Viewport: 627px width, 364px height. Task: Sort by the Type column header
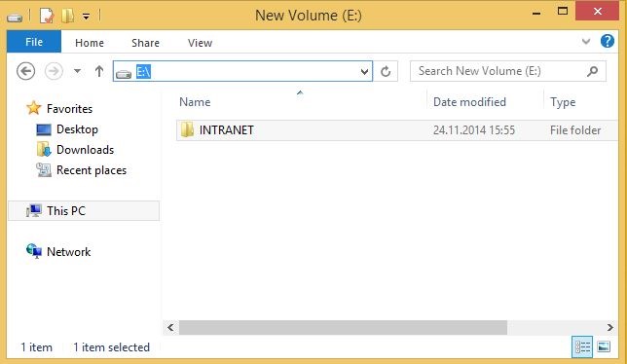point(563,102)
